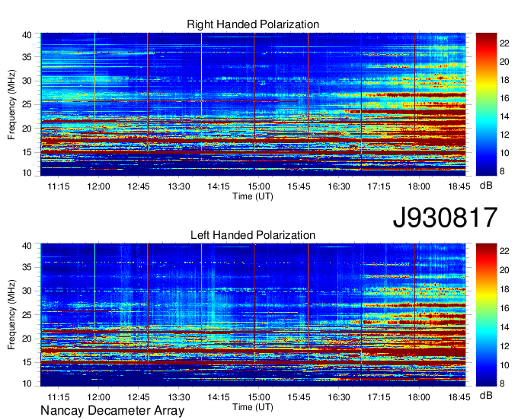Click the 14:15 time tick under Right Handed plot

[219, 186]
